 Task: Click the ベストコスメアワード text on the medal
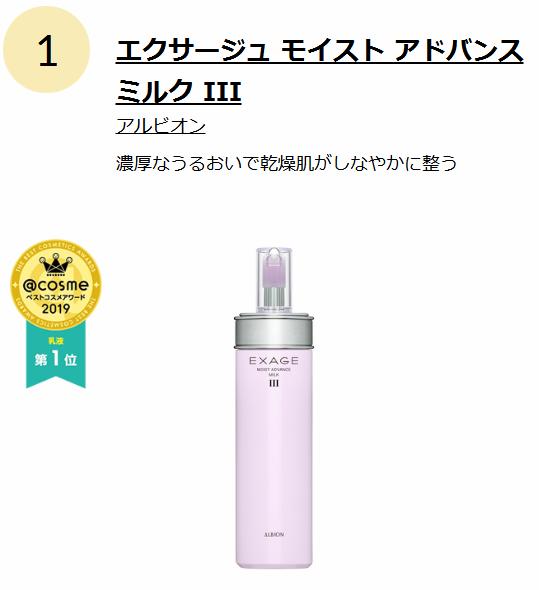coord(56,297)
